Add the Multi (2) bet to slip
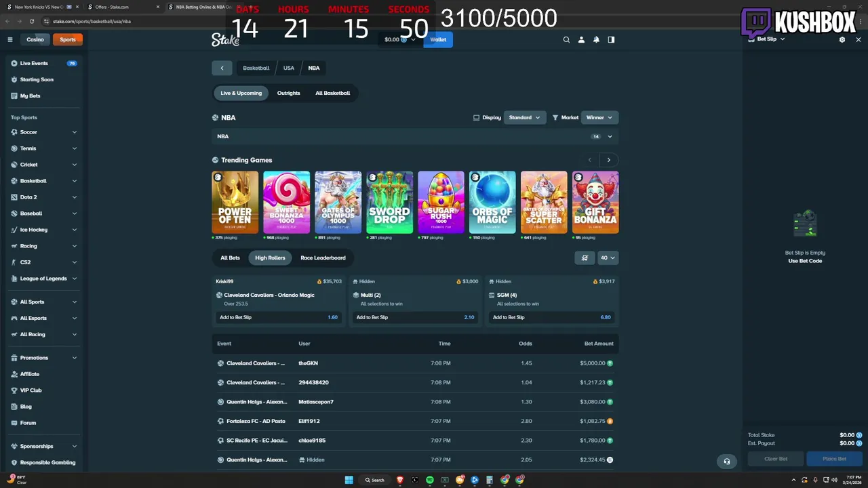This screenshot has width=868, height=488. (x=415, y=317)
